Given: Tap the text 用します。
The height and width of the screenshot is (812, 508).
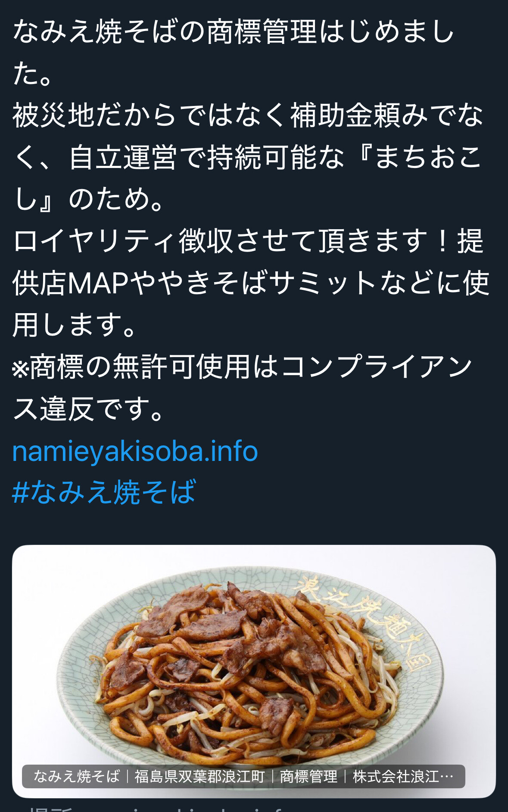Looking at the screenshot, I should tap(74, 325).
